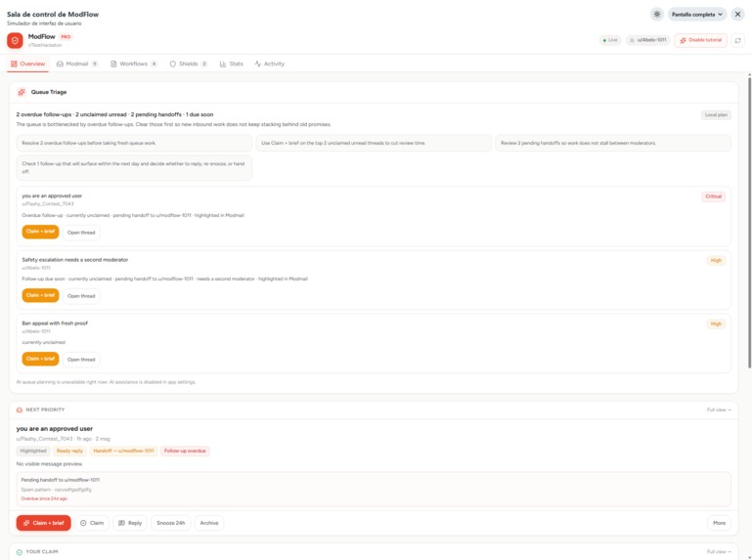752x560 pixels.
Task: Click the Reply button
Action: (x=130, y=523)
